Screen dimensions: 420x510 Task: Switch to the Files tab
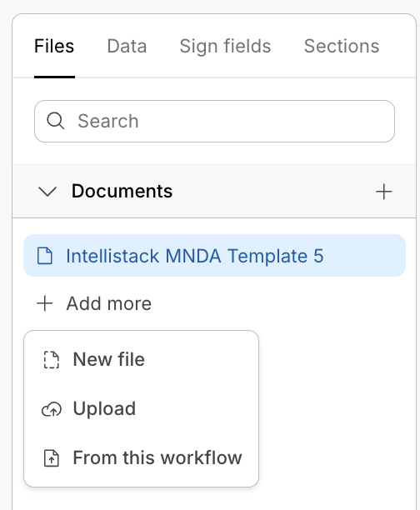54,46
